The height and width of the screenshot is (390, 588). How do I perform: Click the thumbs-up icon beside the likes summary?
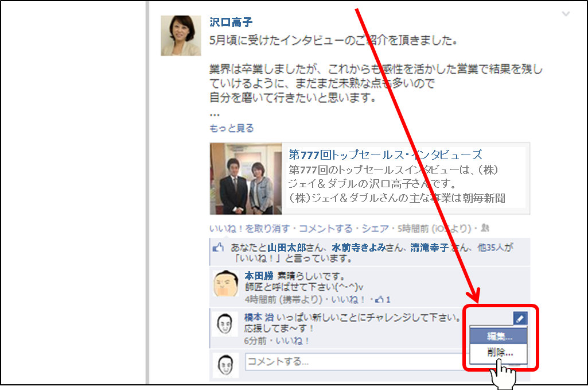217,248
